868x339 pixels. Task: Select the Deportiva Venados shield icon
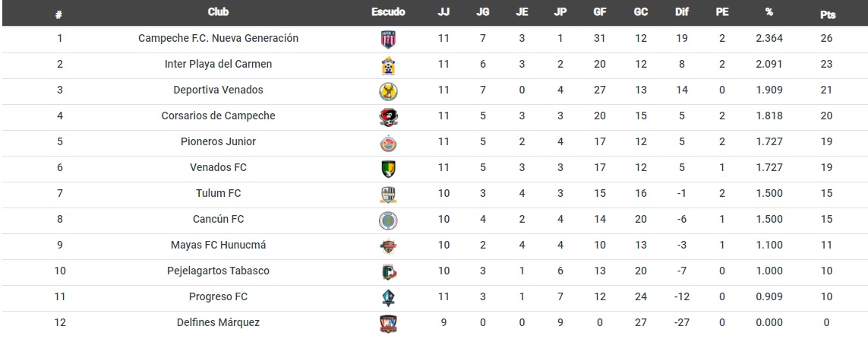pyautogui.click(x=388, y=91)
